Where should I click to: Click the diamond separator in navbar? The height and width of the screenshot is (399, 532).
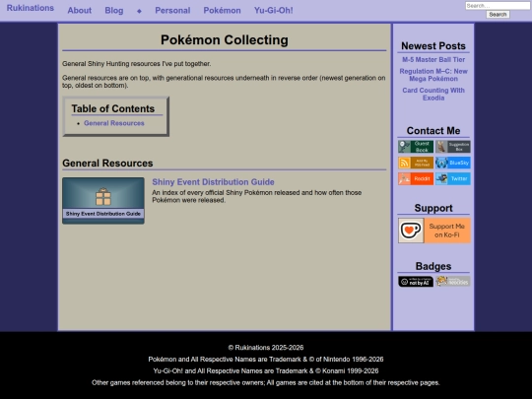139,11
